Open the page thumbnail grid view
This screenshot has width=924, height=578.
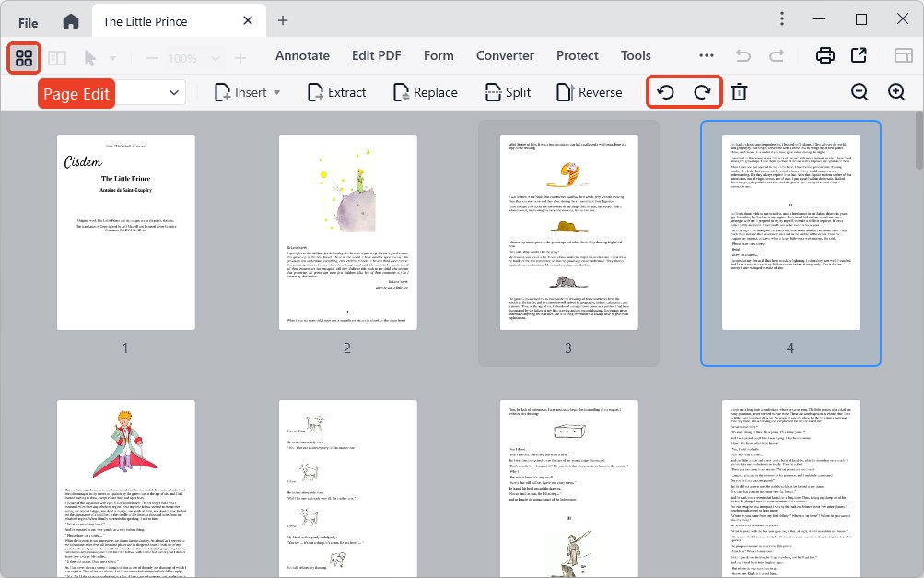pos(23,57)
